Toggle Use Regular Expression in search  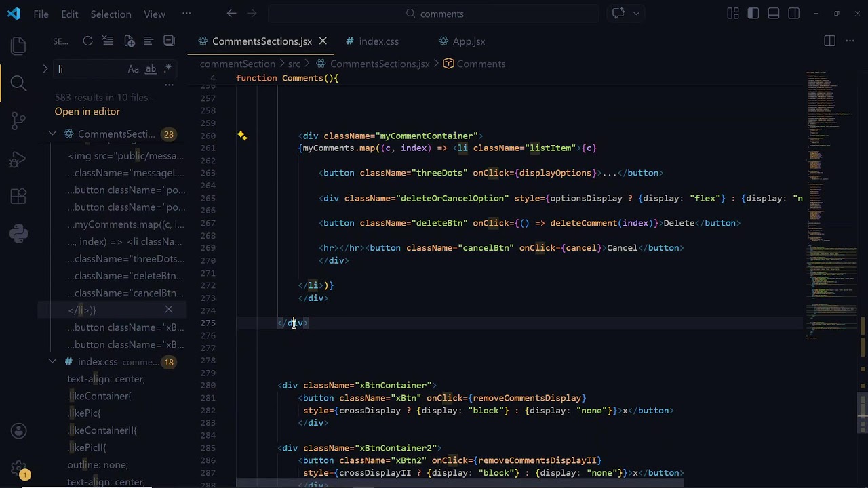167,69
